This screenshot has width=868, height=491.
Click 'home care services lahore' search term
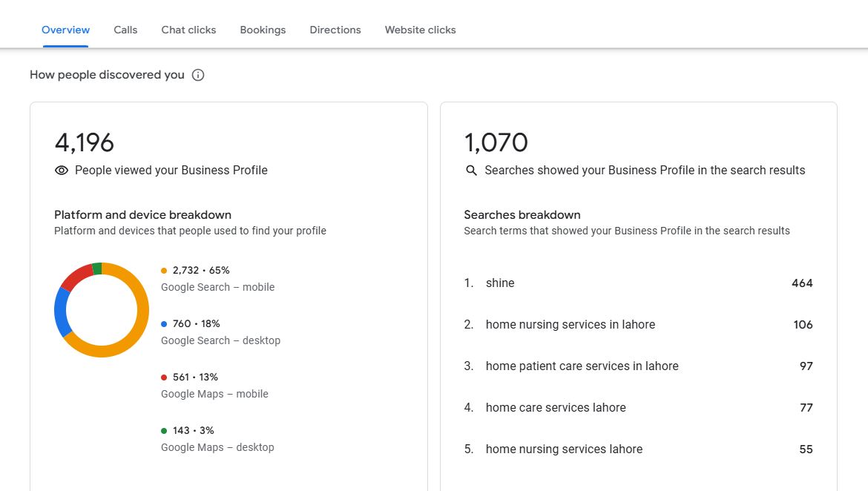pos(556,408)
